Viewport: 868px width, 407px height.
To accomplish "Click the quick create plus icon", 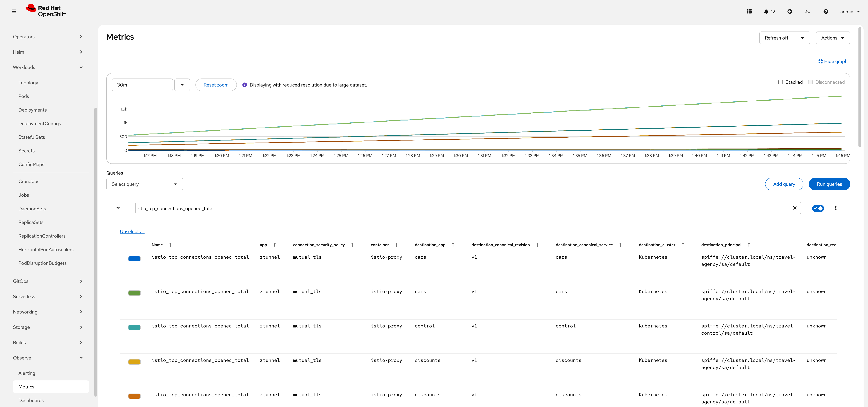I will click(790, 11).
